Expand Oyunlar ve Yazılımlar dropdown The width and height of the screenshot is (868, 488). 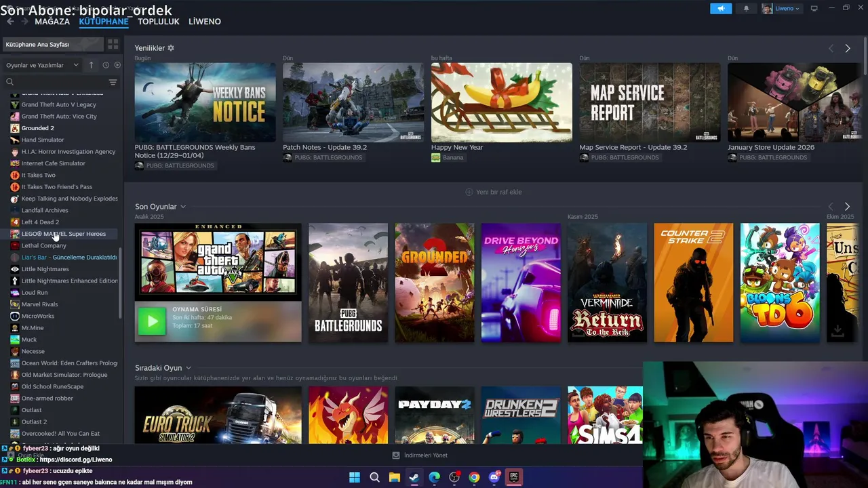click(42, 65)
